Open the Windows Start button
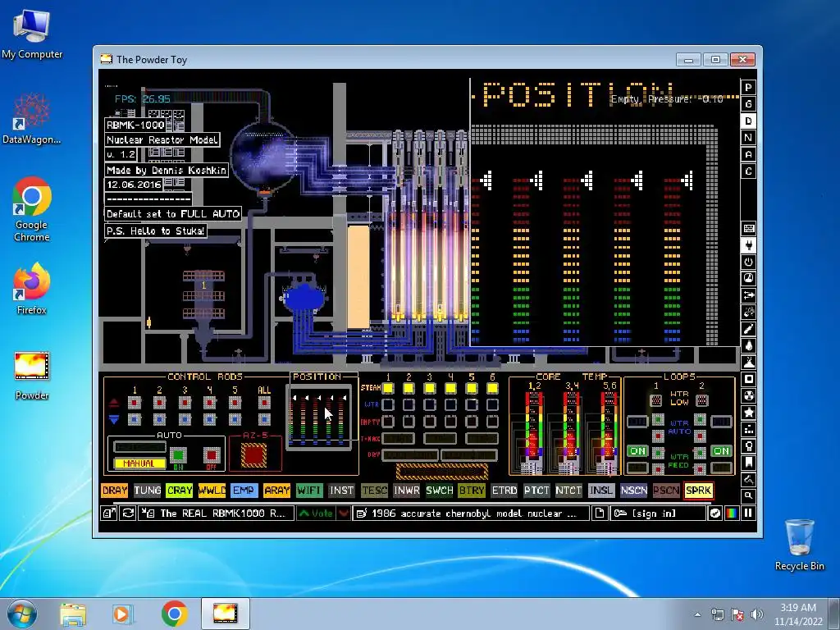The image size is (840, 630). [x=22, y=614]
